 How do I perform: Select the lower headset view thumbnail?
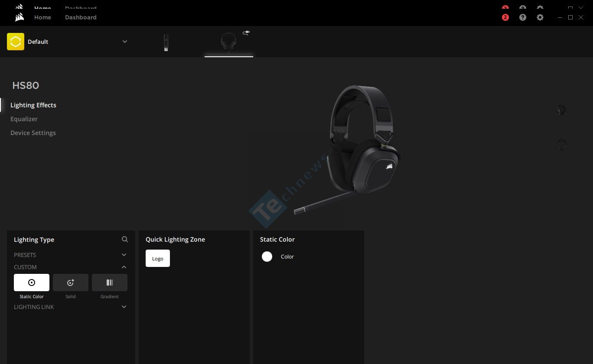[562, 145]
